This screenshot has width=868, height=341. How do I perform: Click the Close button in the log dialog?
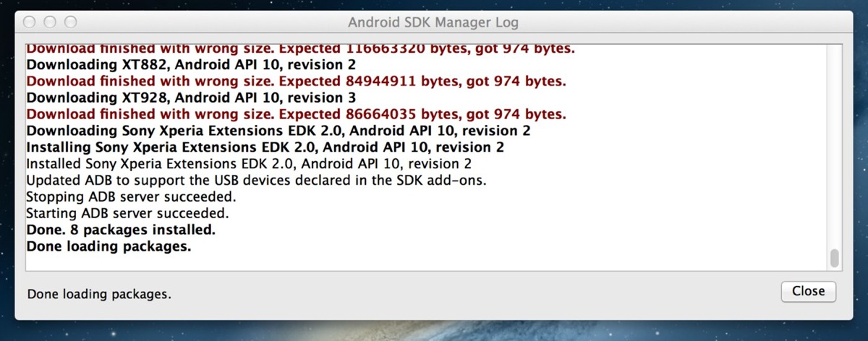coord(808,291)
